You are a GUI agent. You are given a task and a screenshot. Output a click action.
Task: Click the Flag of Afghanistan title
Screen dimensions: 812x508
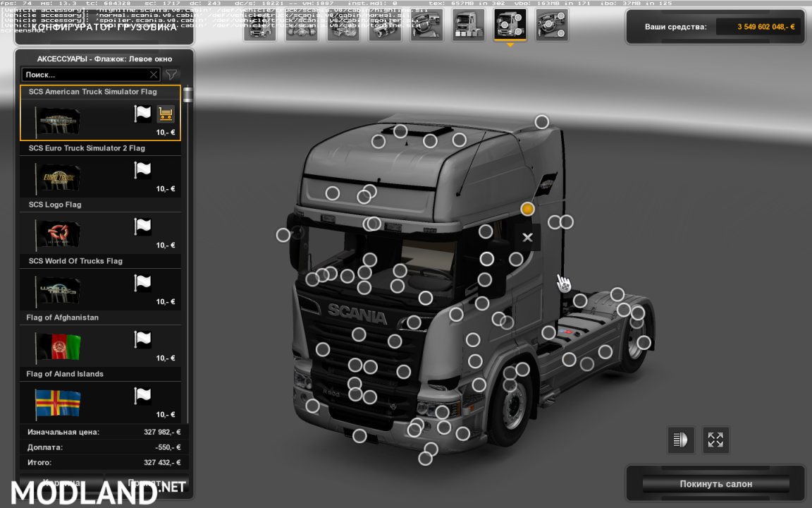tap(62, 317)
